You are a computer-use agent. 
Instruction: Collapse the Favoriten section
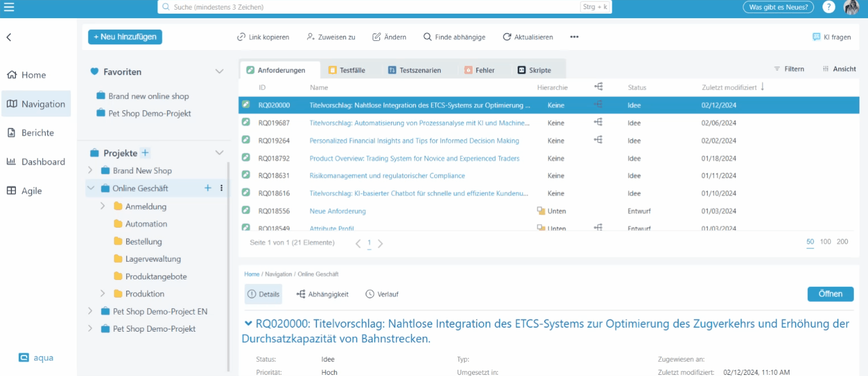coord(219,72)
